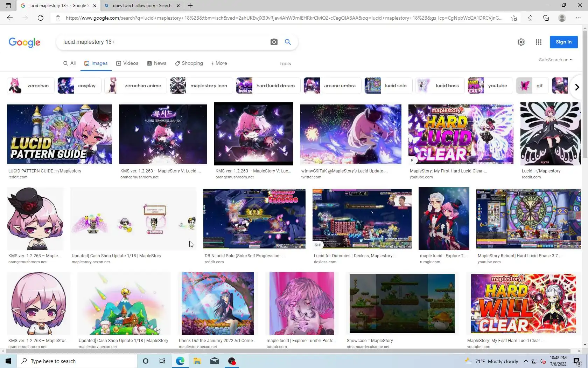Close the lucid maplestory 18+ tab

click(x=94, y=6)
